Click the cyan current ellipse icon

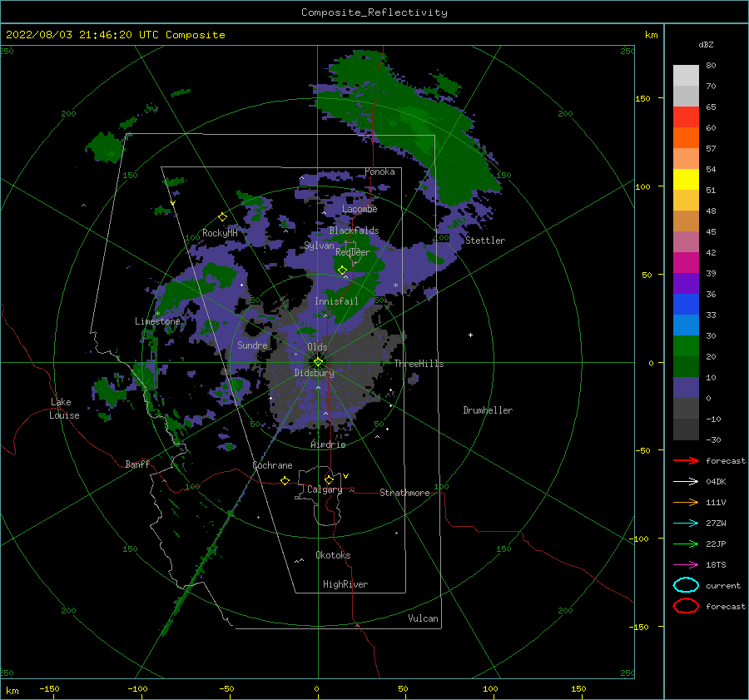click(686, 585)
